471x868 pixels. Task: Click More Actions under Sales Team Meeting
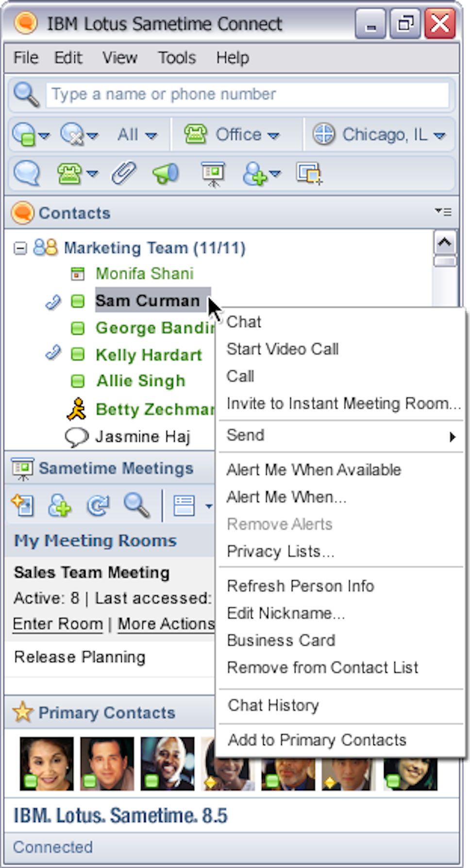point(165,624)
